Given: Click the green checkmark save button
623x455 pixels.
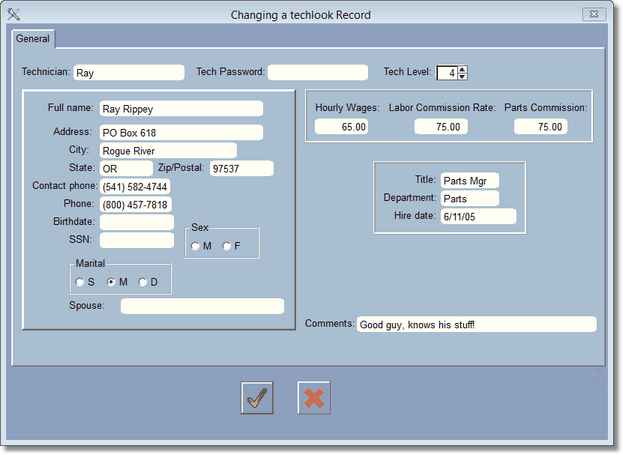Looking at the screenshot, I should tap(258, 397).
